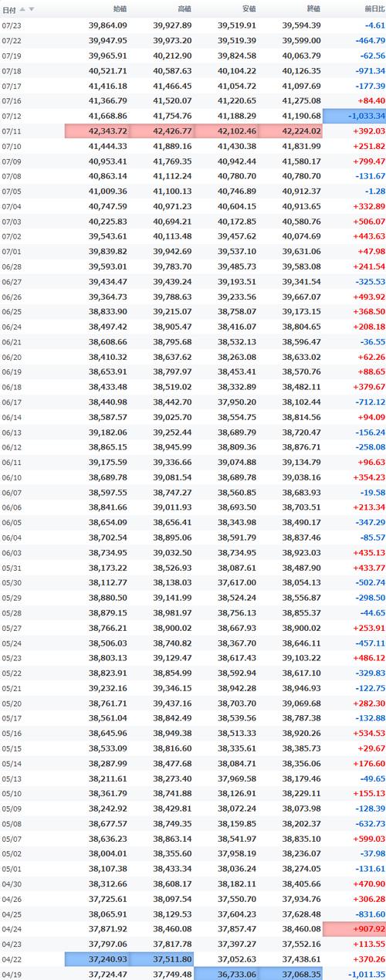The width and height of the screenshot is (386, 980).
Task: Select the 41,054.72 low value for 07/17
Action: (x=237, y=86)
